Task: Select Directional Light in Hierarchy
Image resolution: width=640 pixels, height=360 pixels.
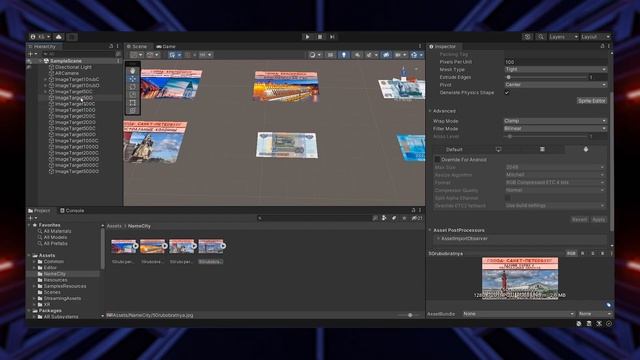Action: pyautogui.click(x=73, y=67)
